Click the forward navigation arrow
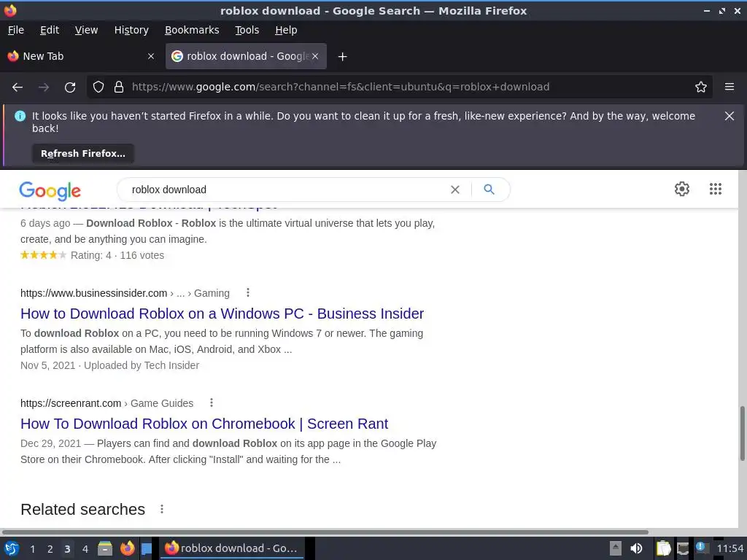The height and width of the screenshot is (560, 747). [x=44, y=87]
